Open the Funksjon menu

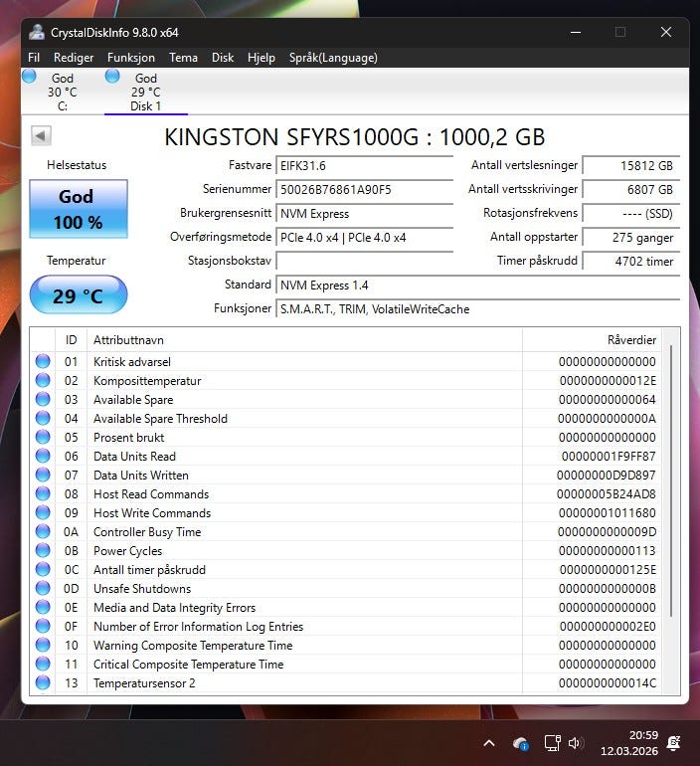point(131,58)
